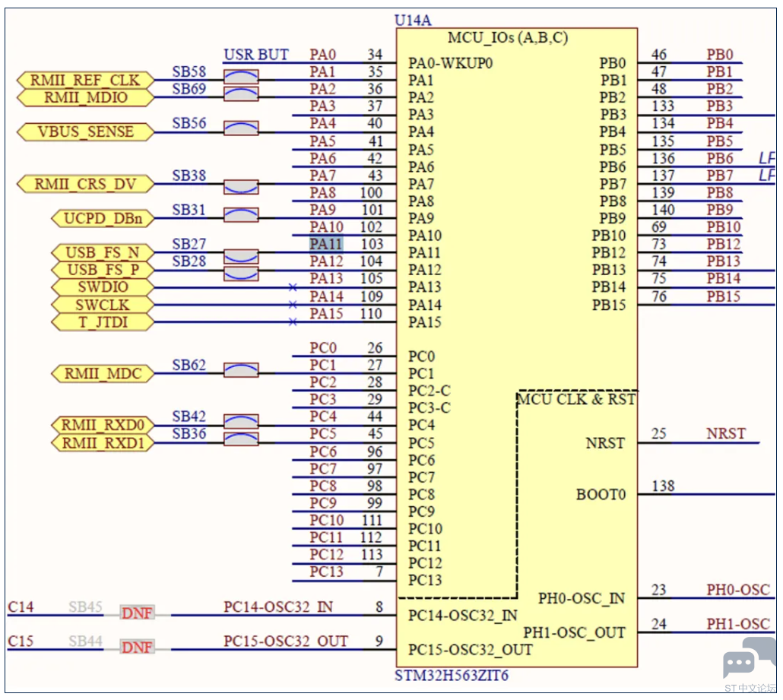Image resolution: width=783 pixels, height=700 pixels.
Task: Click the DNF component next to SB45
Action: point(137,613)
